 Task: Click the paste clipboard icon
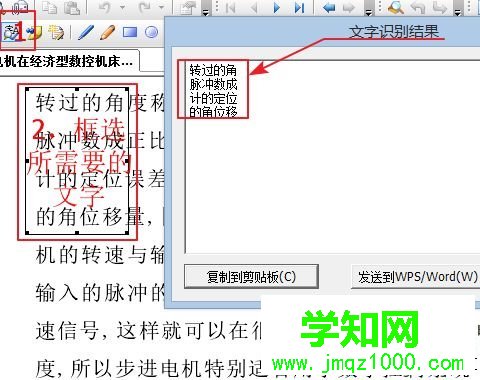click(72, 7)
